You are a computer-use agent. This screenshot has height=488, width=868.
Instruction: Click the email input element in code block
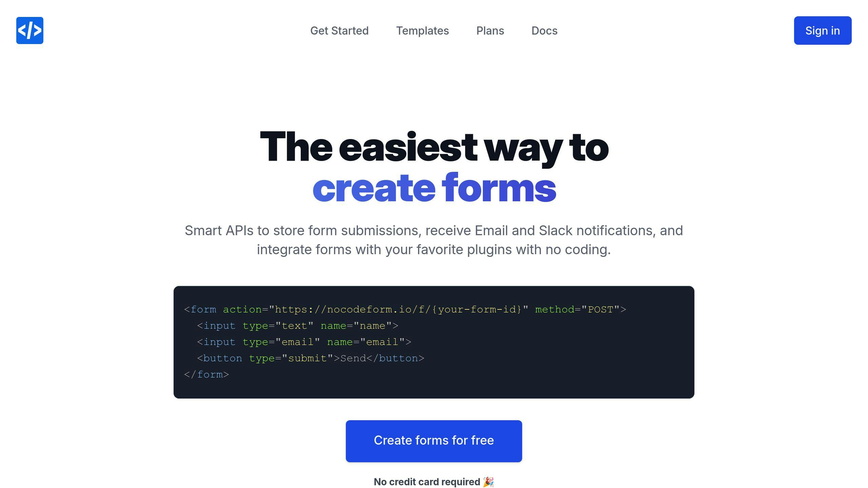[x=304, y=341]
